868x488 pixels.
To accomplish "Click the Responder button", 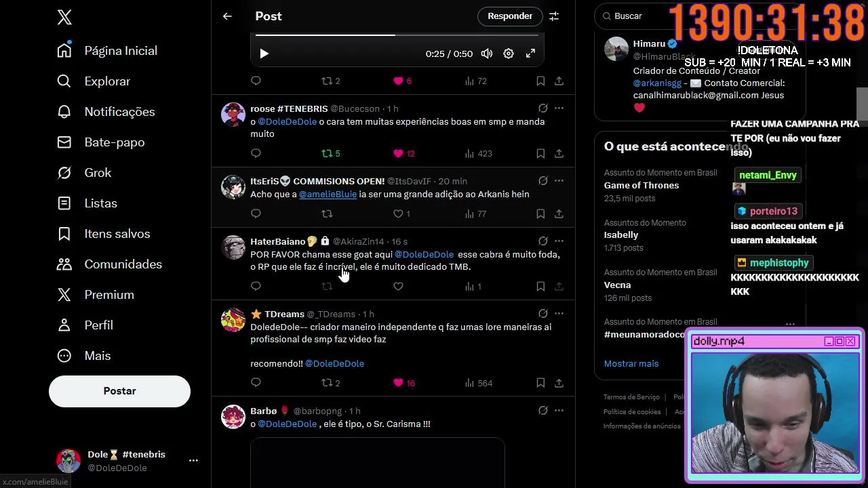I will [x=510, y=16].
